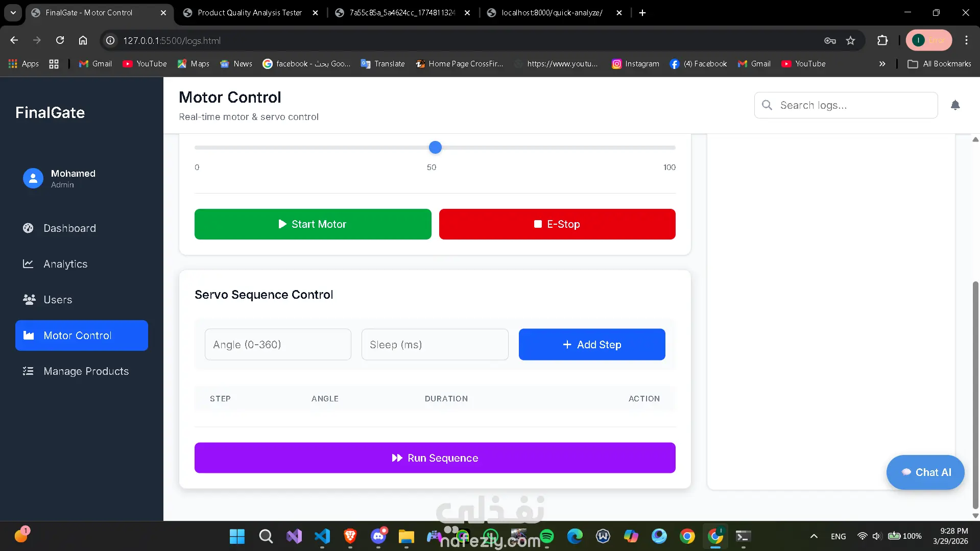Click the green Start Motor button
The width and height of the screenshot is (980, 551).
(x=313, y=224)
